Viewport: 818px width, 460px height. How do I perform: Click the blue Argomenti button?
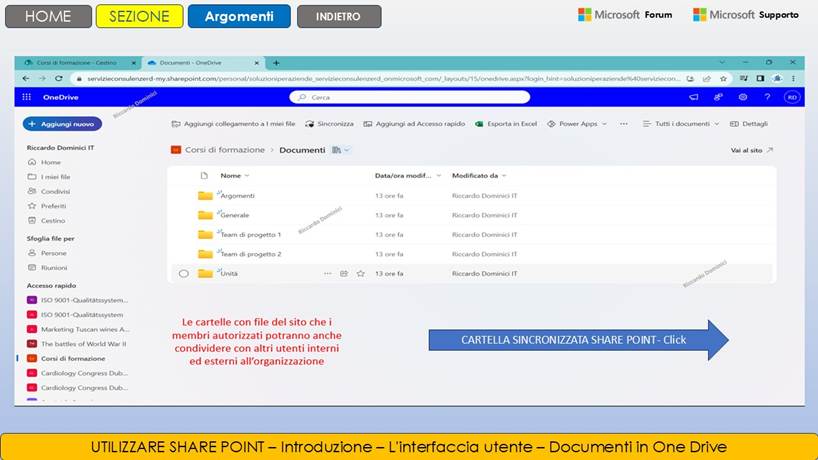tap(239, 16)
